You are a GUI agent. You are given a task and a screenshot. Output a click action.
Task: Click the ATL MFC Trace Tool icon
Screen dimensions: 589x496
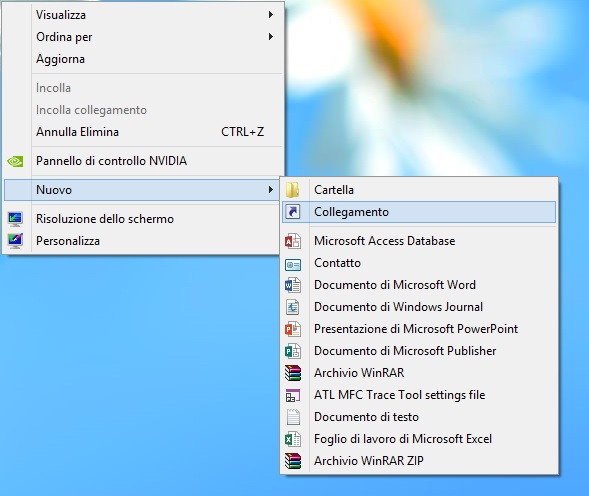pos(293,395)
